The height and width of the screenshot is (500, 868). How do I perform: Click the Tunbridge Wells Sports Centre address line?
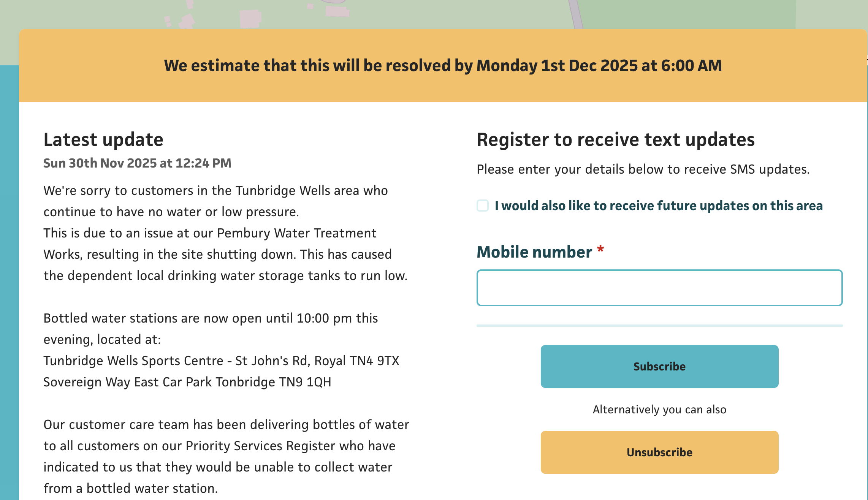click(222, 361)
